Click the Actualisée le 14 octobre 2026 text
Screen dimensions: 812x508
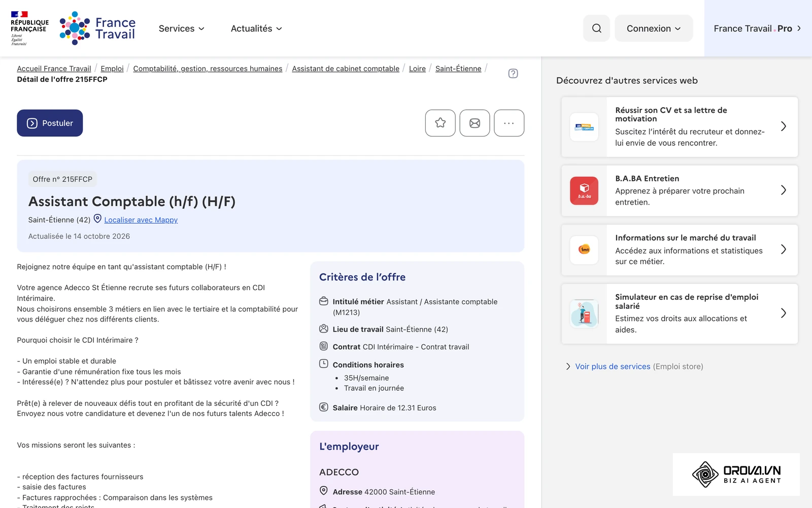79,236
